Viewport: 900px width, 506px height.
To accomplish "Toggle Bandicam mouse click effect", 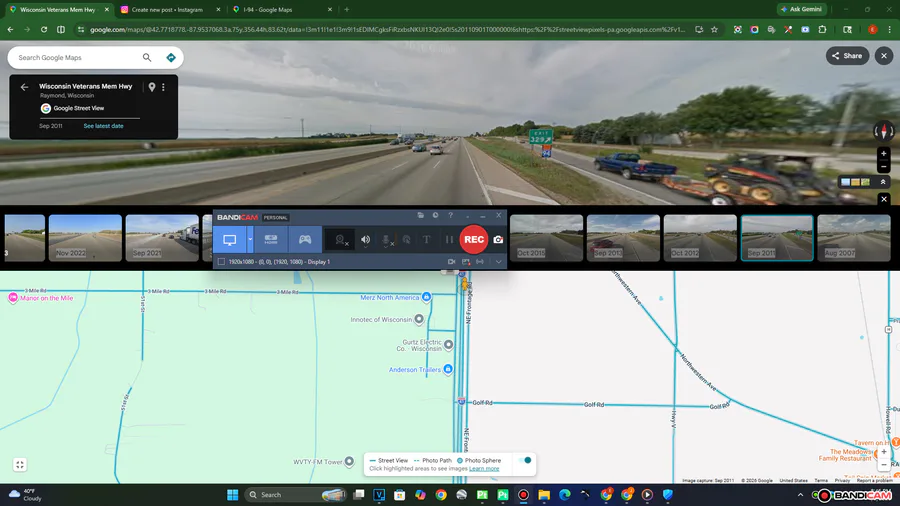I will [406, 240].
